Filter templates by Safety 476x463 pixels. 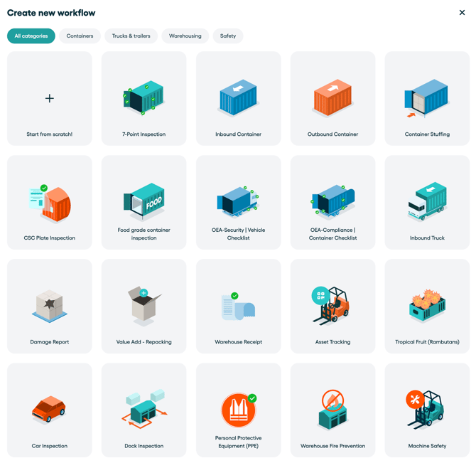pos(227,36)
